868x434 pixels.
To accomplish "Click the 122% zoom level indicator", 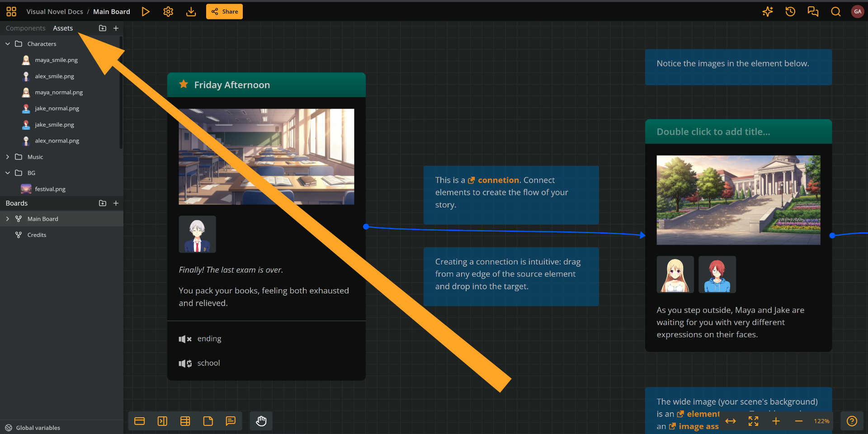I will click(822, 421).
